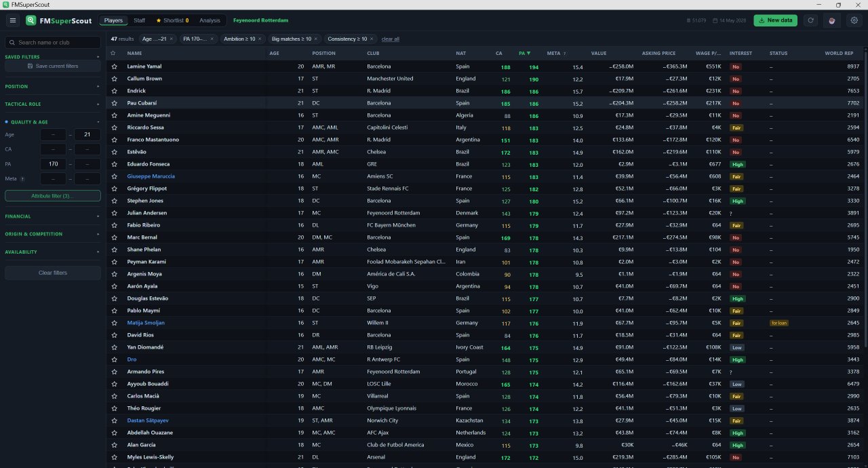Click the Meta maximum input field
The image size is (868, 468).
tap(87, 179)
